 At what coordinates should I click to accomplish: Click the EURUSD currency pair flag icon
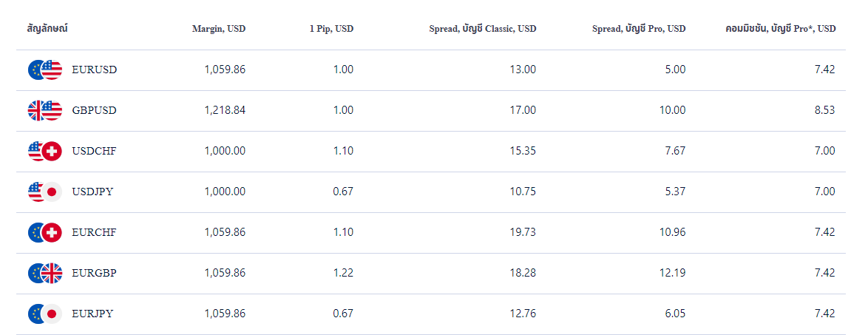pos(45,70)
